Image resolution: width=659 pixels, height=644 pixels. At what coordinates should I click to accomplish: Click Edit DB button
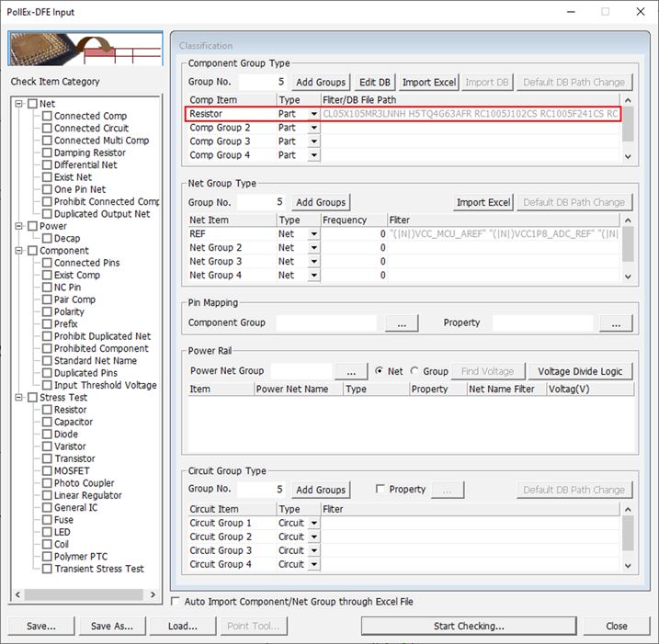[374, 82]
